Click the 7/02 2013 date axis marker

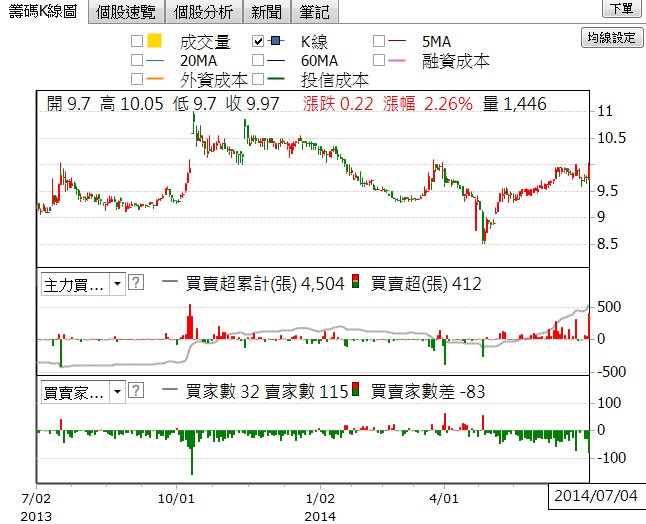tap(36, 507)
